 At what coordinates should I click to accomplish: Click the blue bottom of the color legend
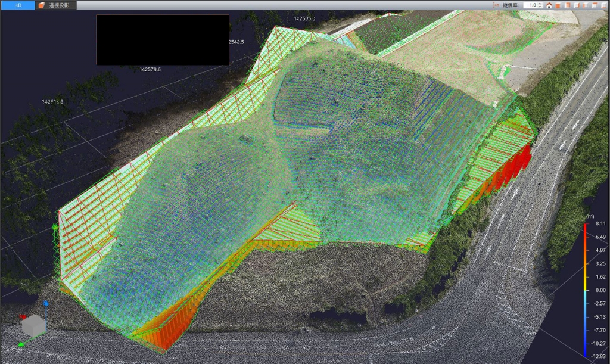pyautogui.click(x=586, y=351)
